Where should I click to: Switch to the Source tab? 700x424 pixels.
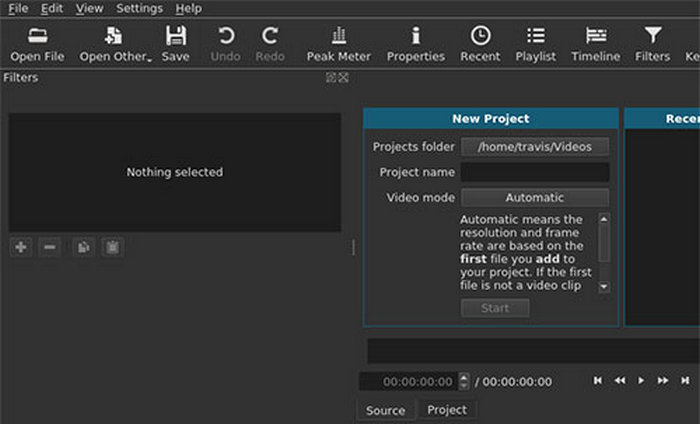point(386,410)
